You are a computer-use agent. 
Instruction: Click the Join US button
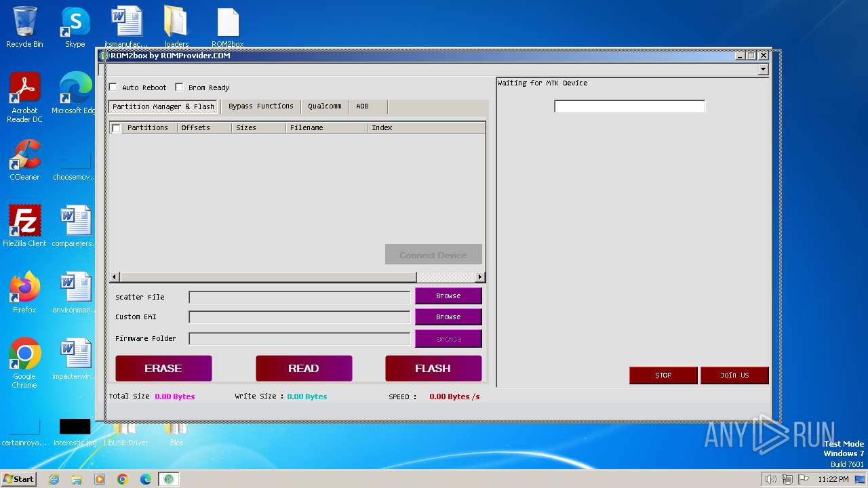coord(734,375)
